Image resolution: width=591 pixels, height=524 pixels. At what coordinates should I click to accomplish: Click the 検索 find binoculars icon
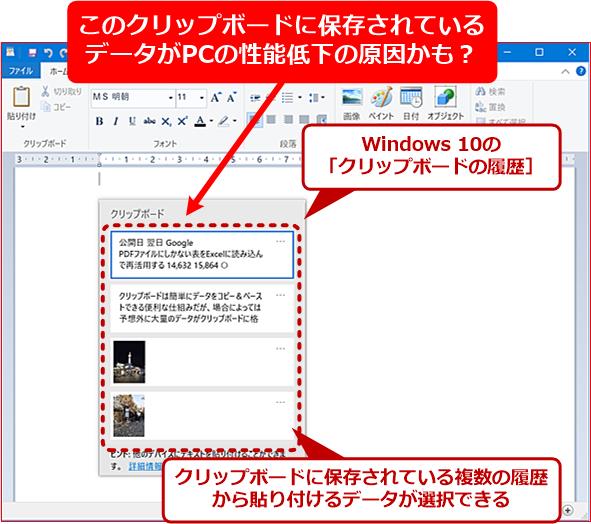click(x=481, y=91)
